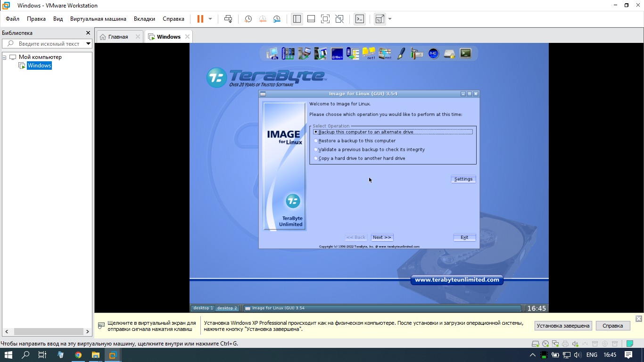Click the stretch guest display icon
The height and width of the screenshot is (362, 644).
coord(380,19)
